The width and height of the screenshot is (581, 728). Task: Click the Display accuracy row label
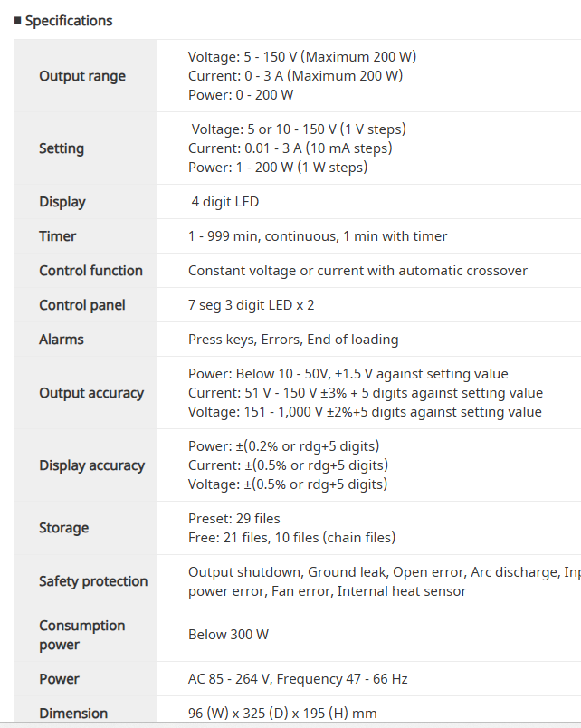(91, 465)
